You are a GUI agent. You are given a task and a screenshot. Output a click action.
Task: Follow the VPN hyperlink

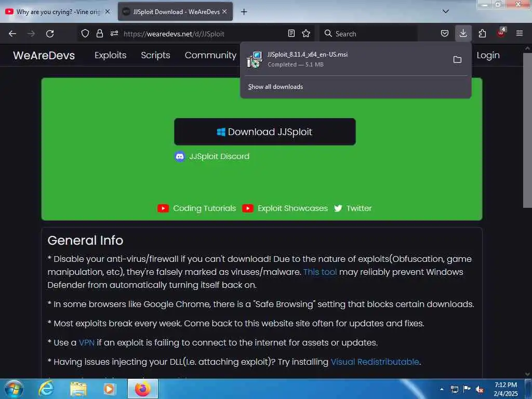(87, 342)
